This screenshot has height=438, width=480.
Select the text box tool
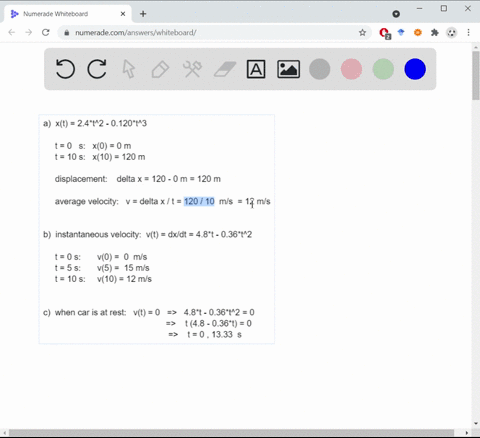tap(256, 69)
